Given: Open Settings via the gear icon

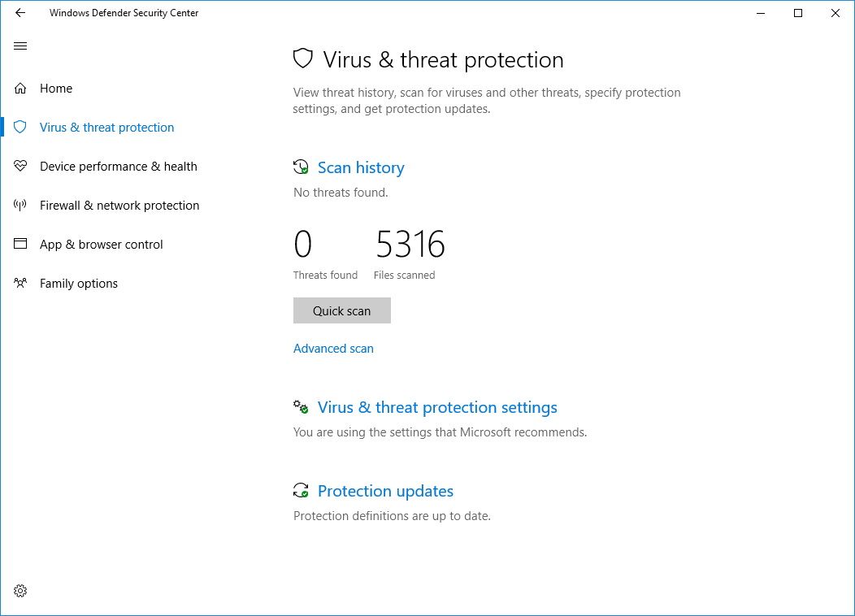Looking at the screenshot, I should (x=20, y=591).
